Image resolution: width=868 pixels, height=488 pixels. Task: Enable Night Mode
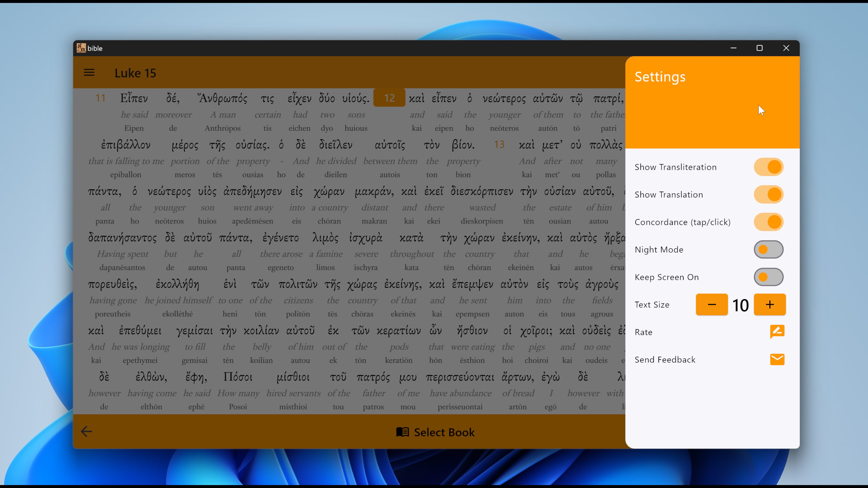(x=769, y=249)
